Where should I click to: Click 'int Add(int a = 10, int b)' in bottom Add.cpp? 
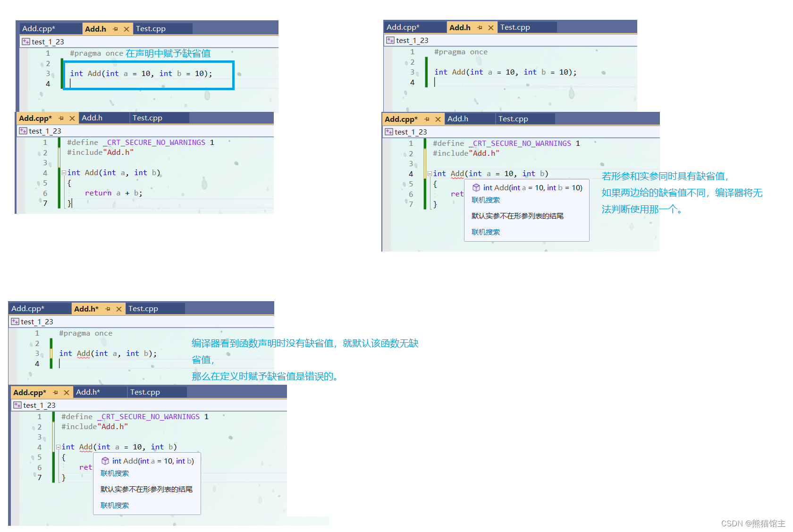pyautogui.click(x=119, y=447)
